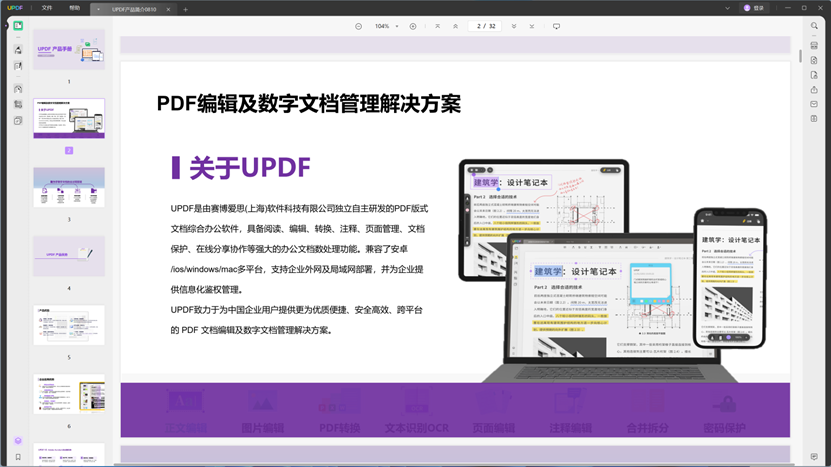Click the 登录 login button
The image size is (831, 467).
(x=754, y=8)
